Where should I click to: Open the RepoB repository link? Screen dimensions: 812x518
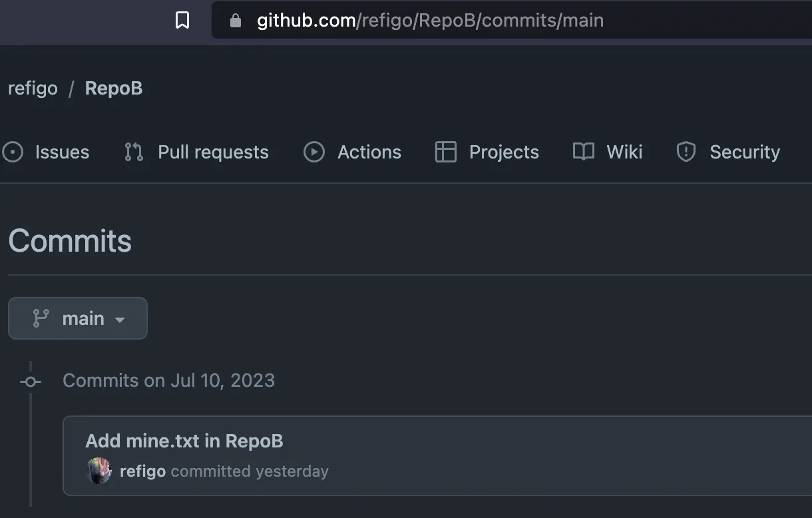coord(114,89)
